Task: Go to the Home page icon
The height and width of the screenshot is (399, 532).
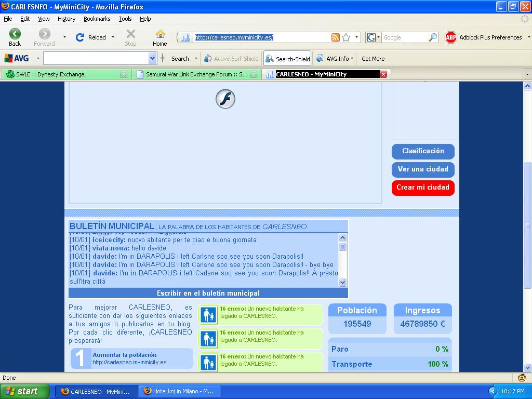Action: (x=160, y=34)
